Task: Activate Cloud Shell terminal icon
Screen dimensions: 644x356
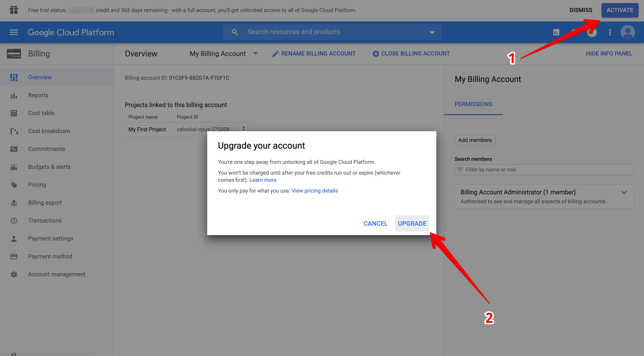Action: tap(556, 32)
